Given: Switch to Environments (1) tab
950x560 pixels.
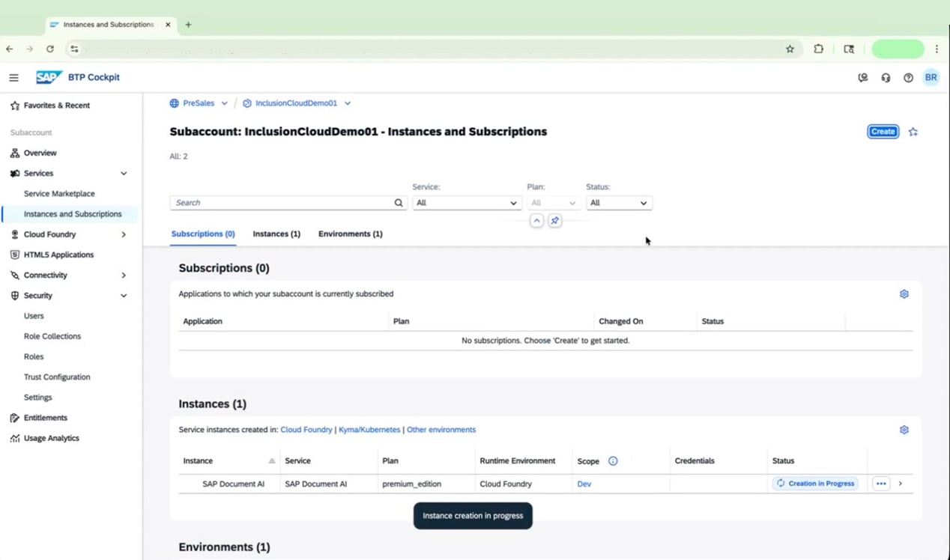Looking at the screenshot, I should coord(351,234).
